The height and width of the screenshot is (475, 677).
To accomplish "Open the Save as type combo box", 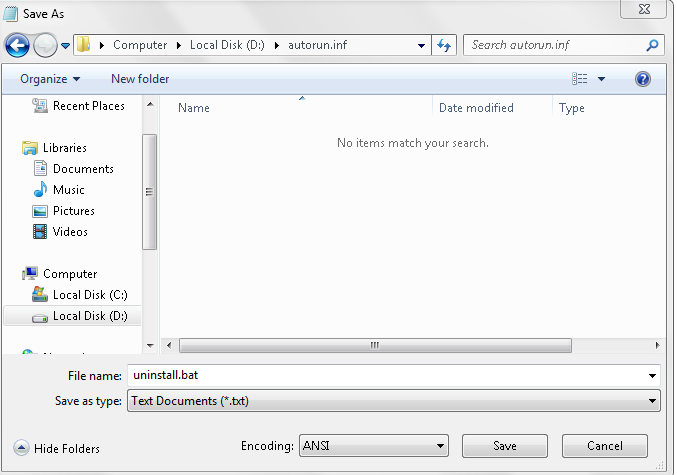I will (394, 401).
